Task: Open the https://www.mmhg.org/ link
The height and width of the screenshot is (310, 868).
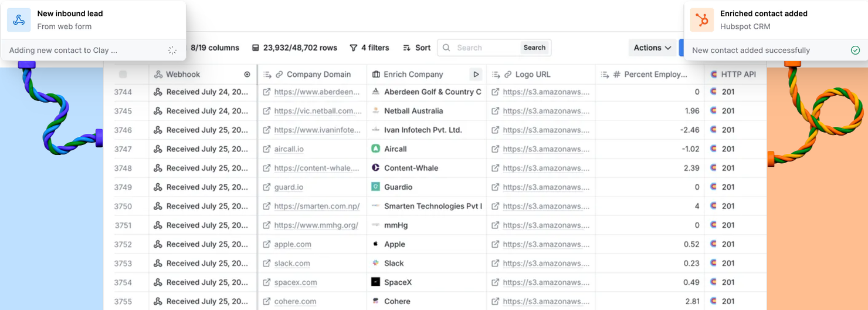Action: click(x=316, y=225)
